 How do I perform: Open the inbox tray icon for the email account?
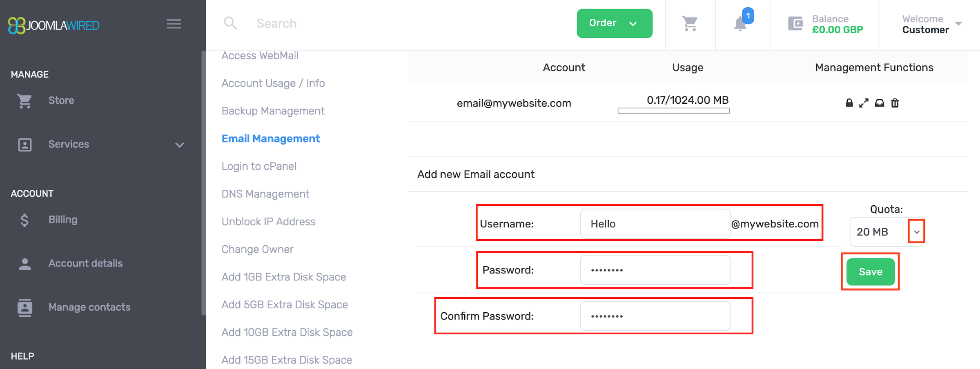point(880,103)
